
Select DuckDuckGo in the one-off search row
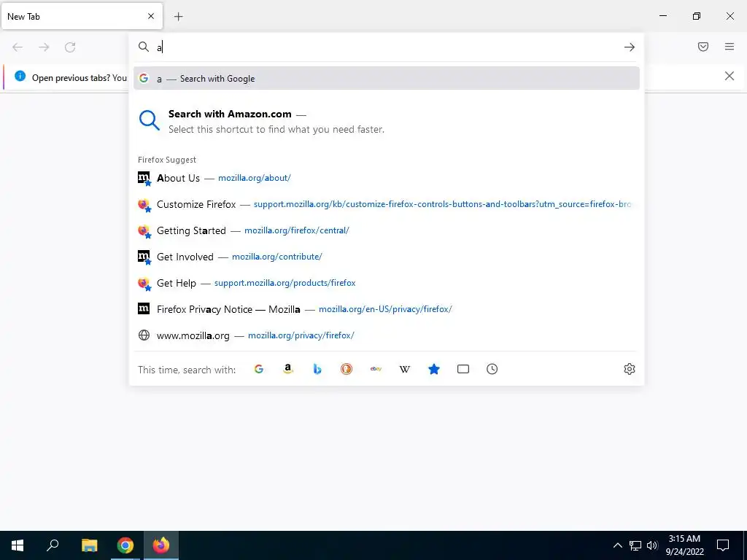coord(347,369)
